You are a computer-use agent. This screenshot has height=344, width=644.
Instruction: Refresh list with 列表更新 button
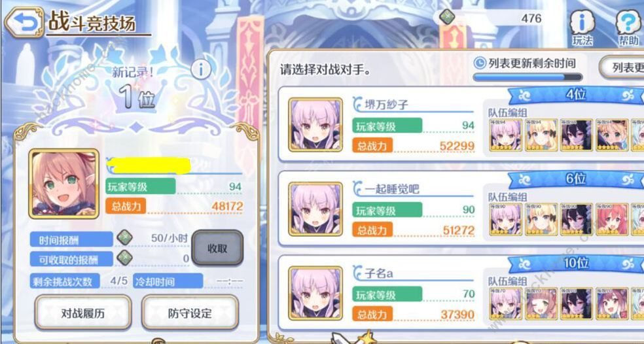click(621, 67)
